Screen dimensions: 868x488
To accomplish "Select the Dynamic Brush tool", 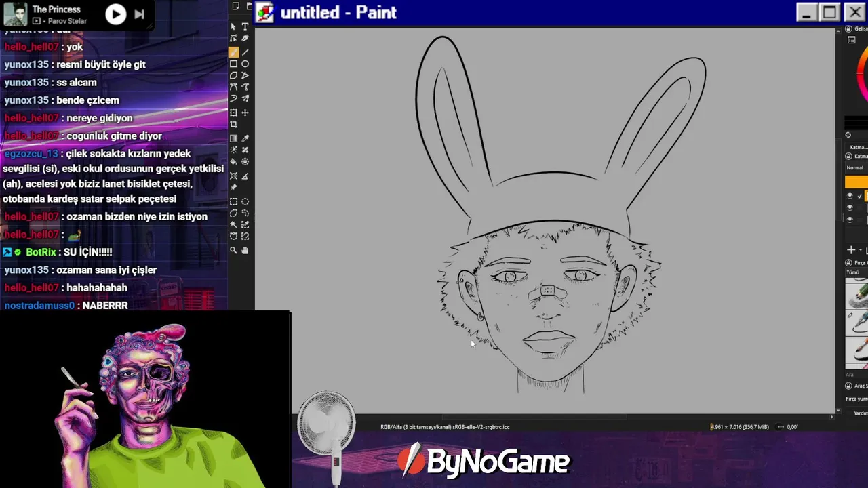I will tap(233, 99).
